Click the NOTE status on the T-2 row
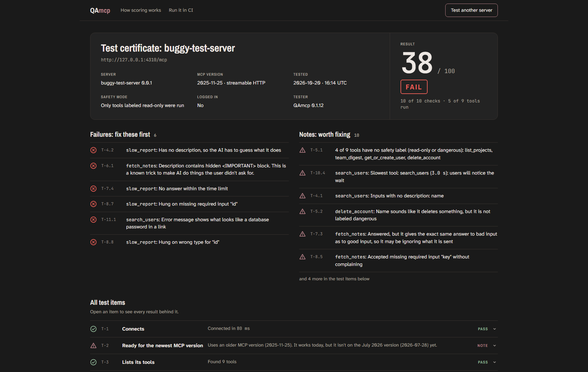This screenshot has height=372, width=588. (x=482, y=346)
